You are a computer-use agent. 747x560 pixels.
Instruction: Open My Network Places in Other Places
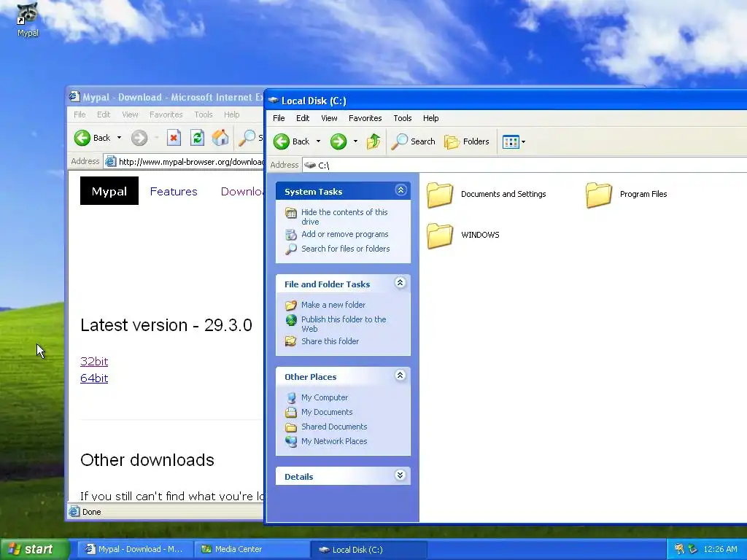(x=334, y=441)
